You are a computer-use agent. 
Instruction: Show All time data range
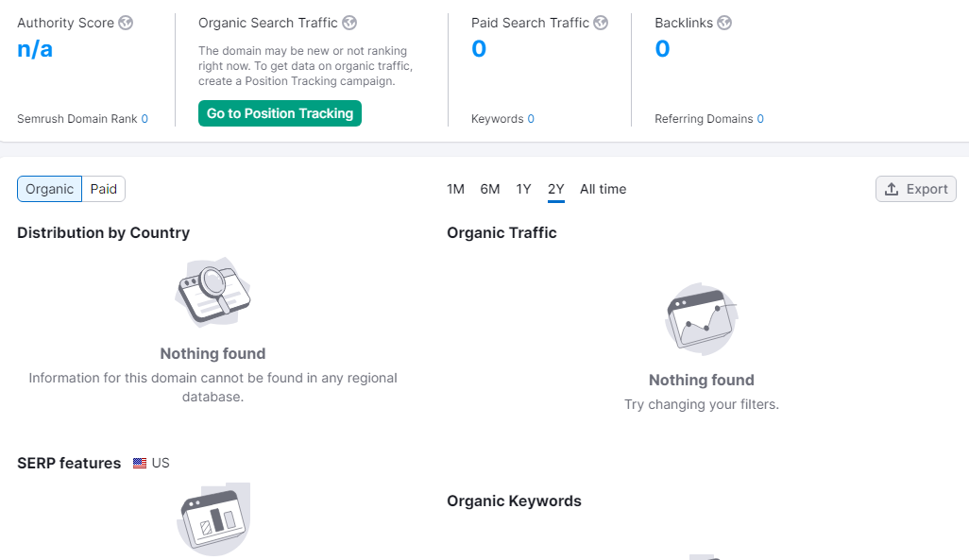tap(603, 189)
